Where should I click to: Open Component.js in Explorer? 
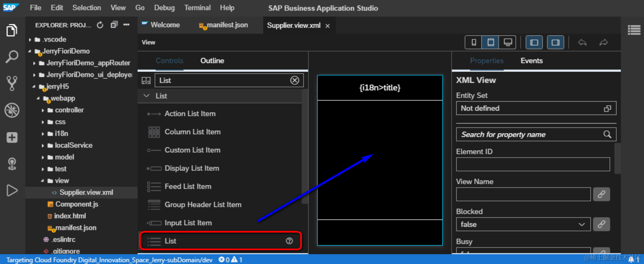click(77, 204)
